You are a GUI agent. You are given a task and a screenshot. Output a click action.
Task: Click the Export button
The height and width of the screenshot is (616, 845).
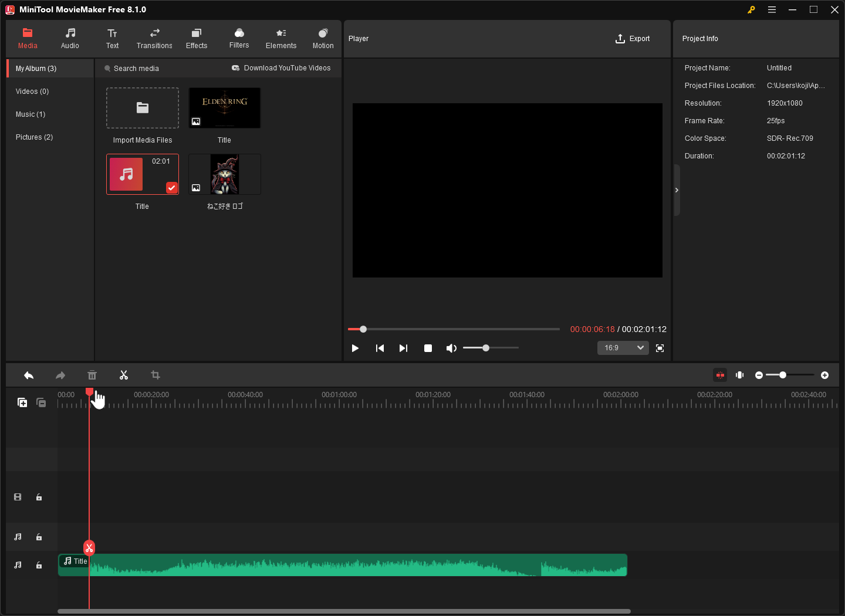[x=633, y=39]
